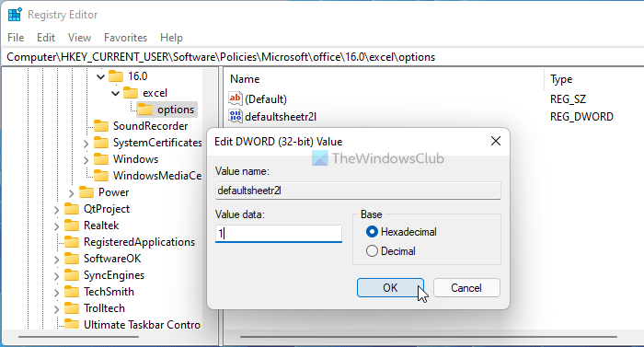This screenshot has height=347, width=644.
Task: Confirm the DWORD value with OK
Action: point(390,288)
